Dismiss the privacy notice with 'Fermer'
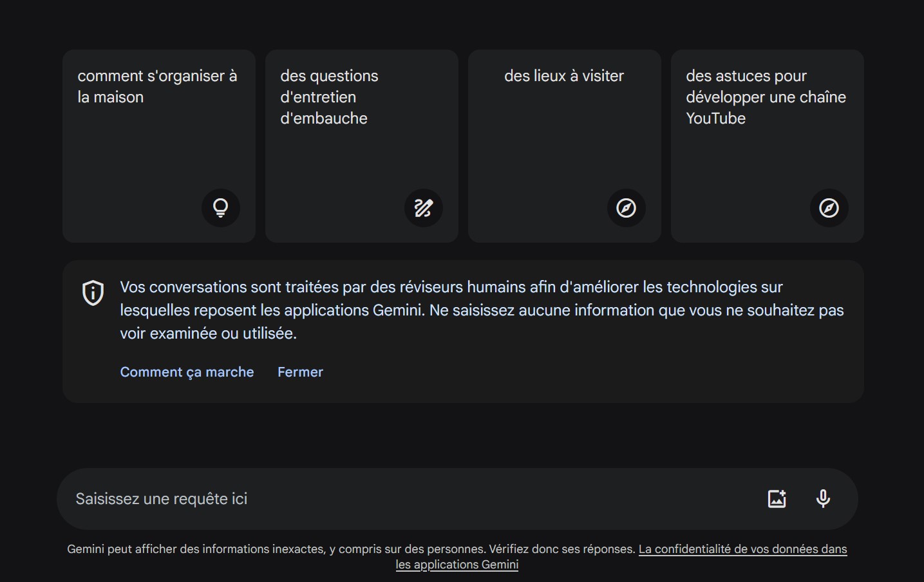 pos(300,372)
